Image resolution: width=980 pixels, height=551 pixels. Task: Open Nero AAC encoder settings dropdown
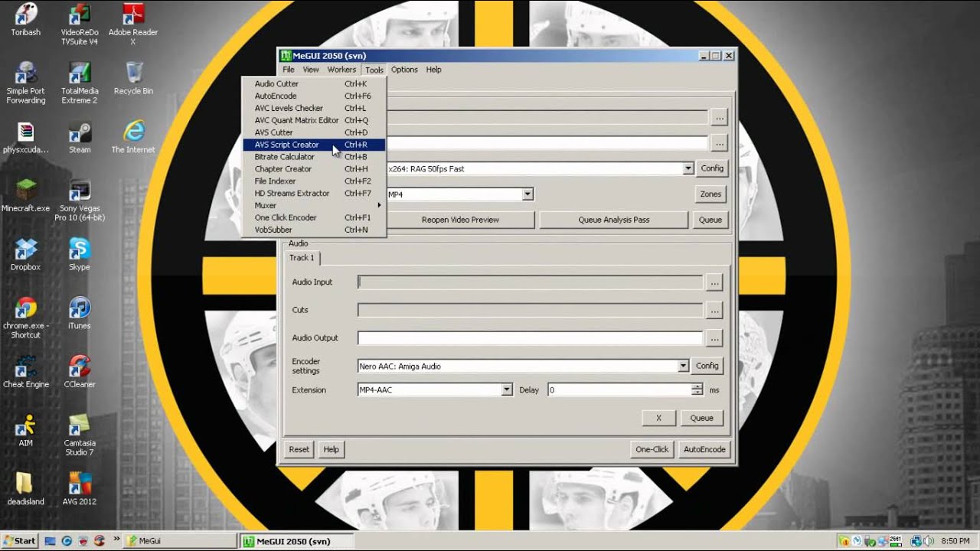point(683,366)
